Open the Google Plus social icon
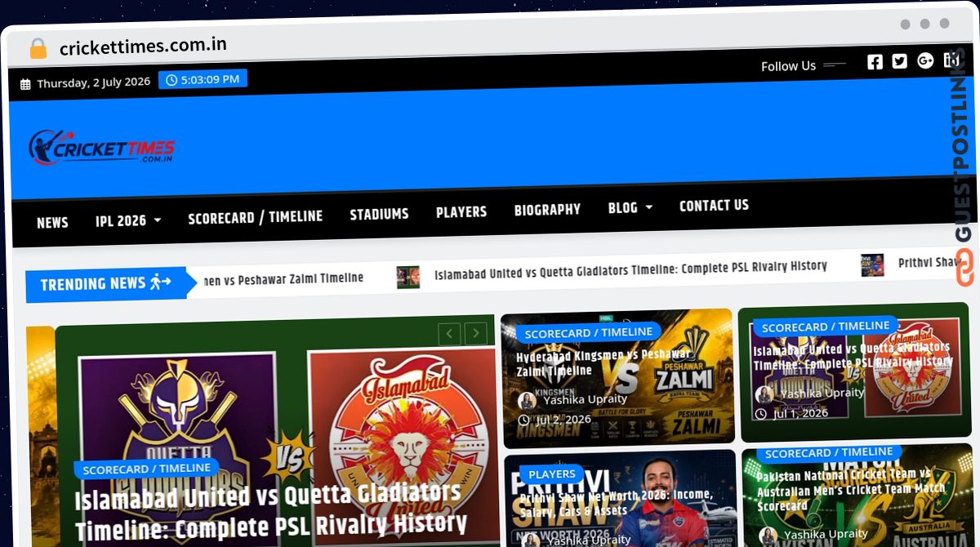The image size is (980, 547). click(925, 60)
